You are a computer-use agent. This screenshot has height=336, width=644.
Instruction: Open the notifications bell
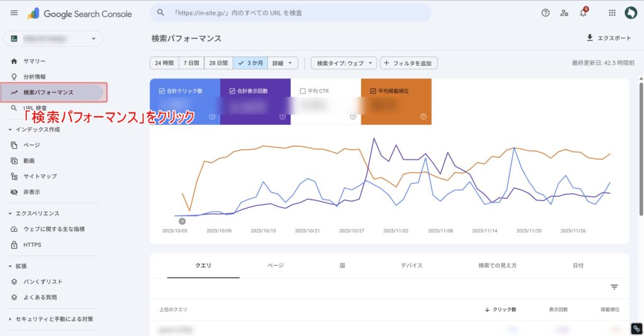[583, 13]
